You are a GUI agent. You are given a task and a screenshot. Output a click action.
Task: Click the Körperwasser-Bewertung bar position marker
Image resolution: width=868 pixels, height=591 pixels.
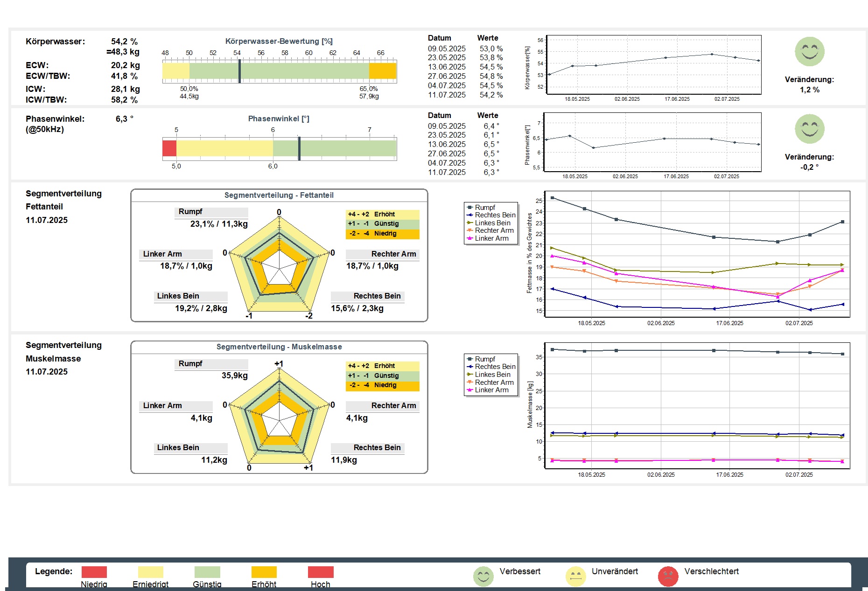pos(239,71)
